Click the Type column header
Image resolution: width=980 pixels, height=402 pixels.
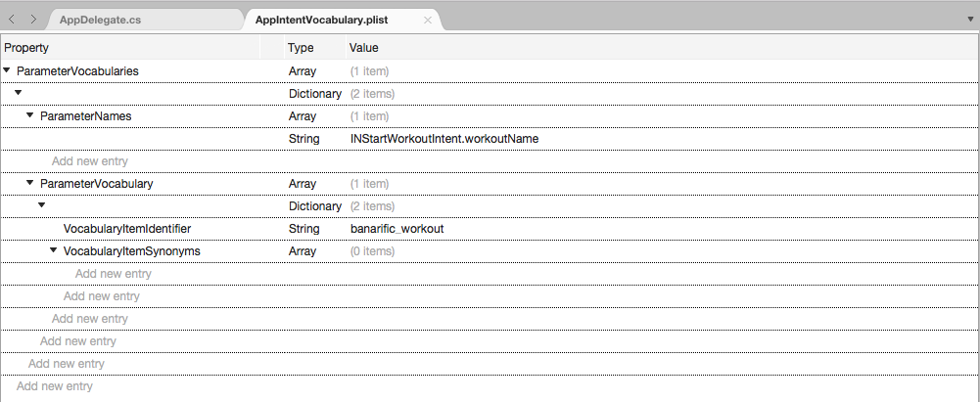pyautogui.click(x=301, y=48)
